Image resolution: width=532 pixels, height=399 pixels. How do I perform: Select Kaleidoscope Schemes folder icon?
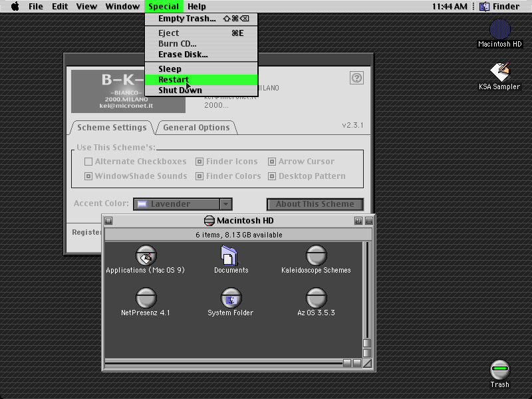(317, 255)
